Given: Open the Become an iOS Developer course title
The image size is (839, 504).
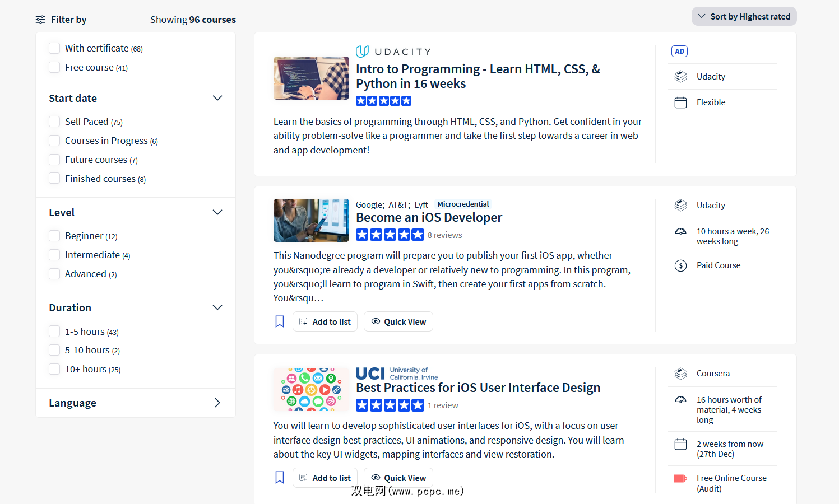Looking at the screenshot, I should pos(429,217).
